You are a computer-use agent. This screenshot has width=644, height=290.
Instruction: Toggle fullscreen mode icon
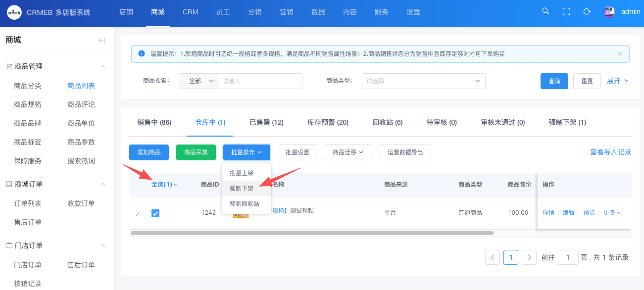tap(566, 11)
